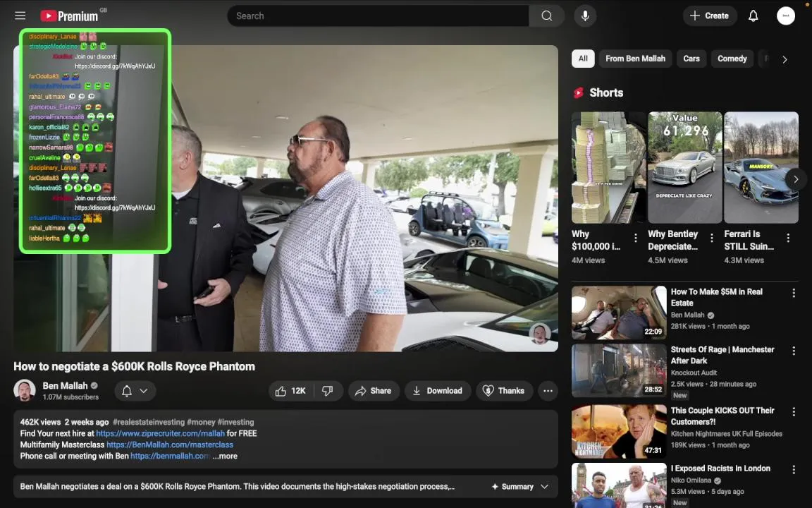Click 'Knockout Audit' channel name
This screenshot has height=508, width=812.
tap(694, 373)
